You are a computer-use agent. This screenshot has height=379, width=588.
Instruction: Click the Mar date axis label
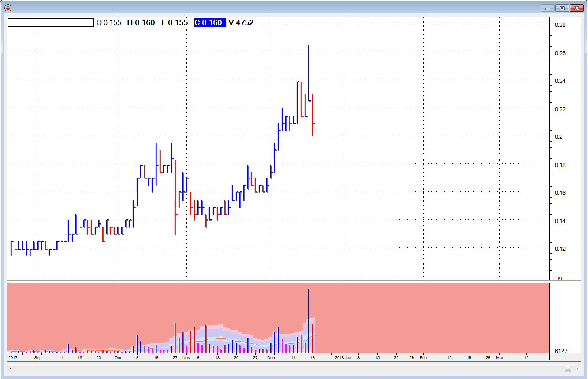coord(499,358)
